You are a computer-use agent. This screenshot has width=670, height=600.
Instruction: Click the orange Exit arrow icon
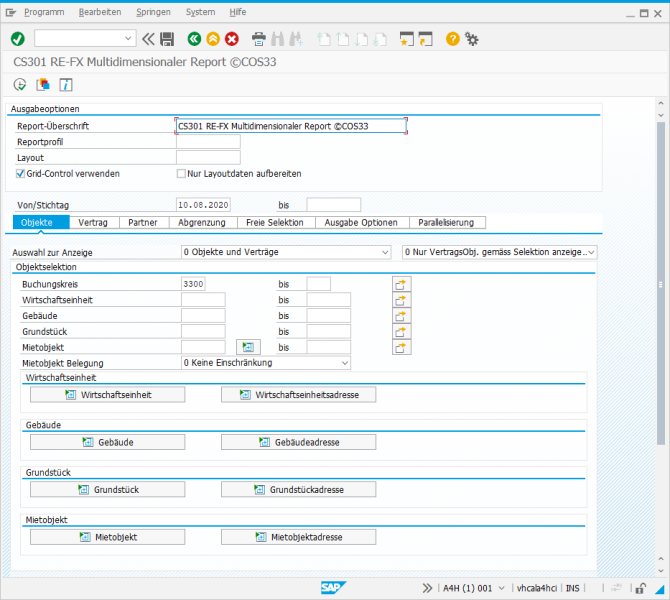213,39
